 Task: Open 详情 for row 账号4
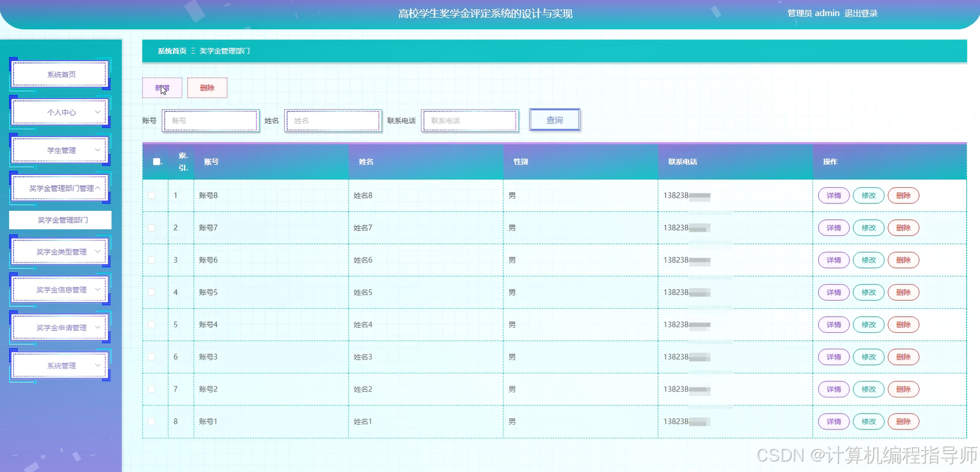pos(834,325)
